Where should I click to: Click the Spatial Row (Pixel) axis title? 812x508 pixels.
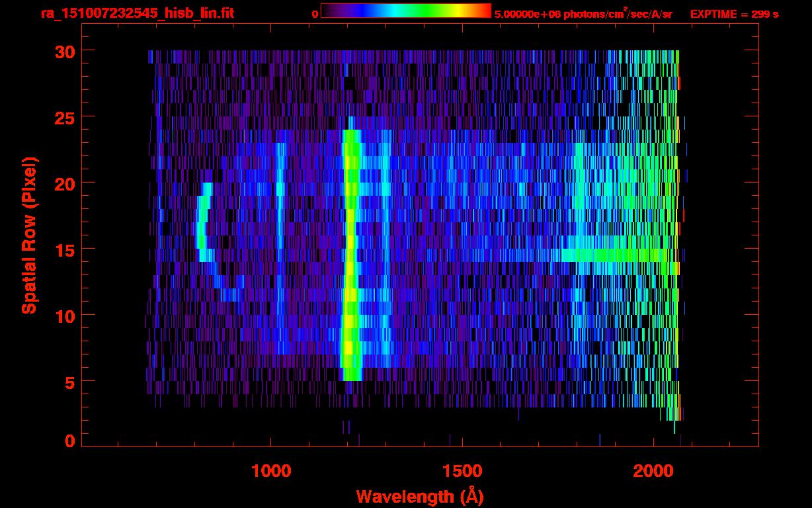(28, 235)
